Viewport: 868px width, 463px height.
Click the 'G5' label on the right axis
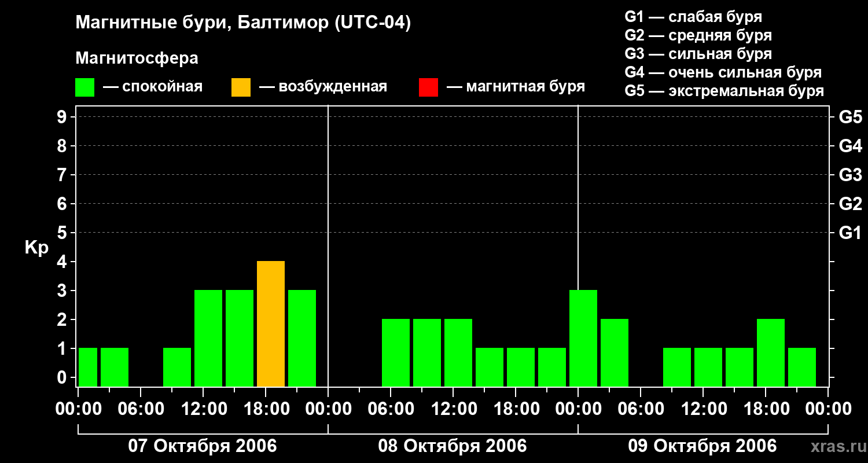[850, 117]
